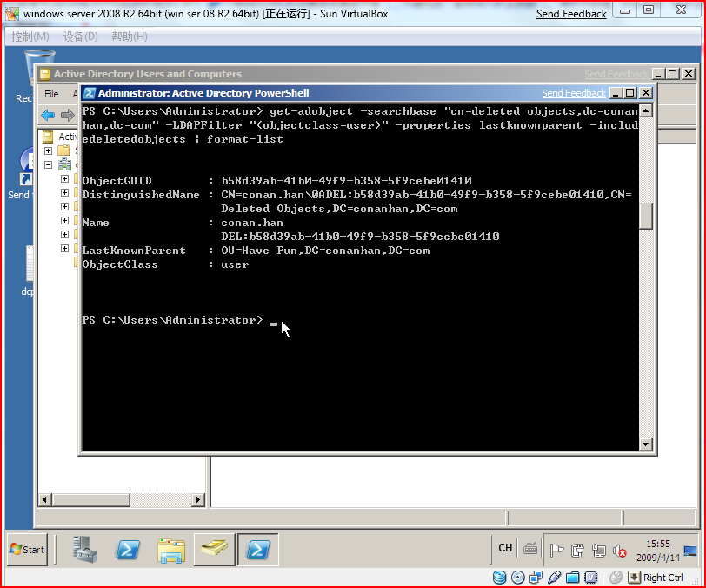Click the on-screen keyboard icon next to CH
Viewport: 706px width, 588px height.
[x=530, y=548]
